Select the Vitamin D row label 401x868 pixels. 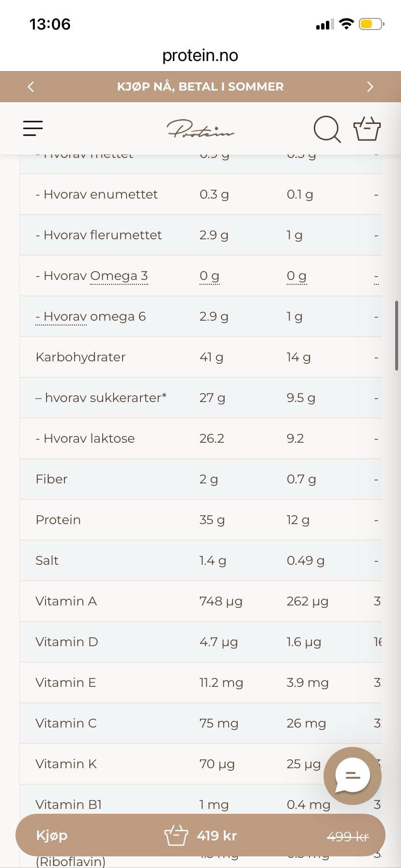(67, 642)
